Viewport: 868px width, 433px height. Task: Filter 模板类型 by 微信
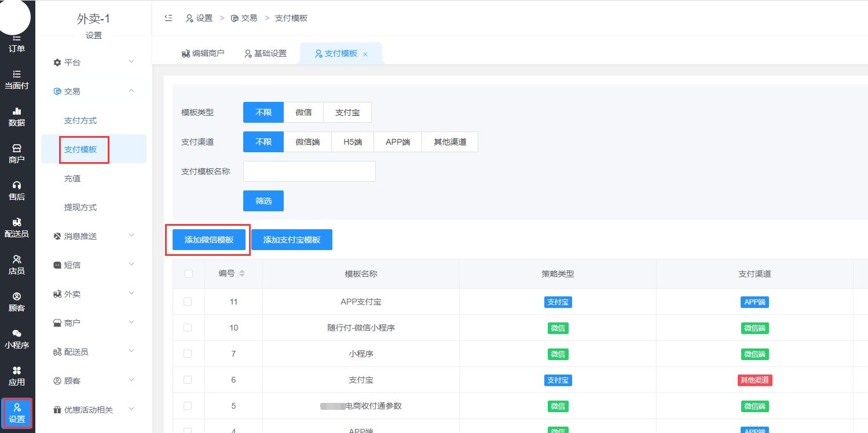pos(303,112)
